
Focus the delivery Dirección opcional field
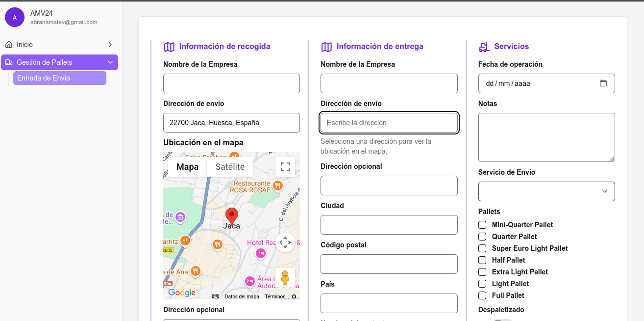pyautogui.click(x=389, y=186)
